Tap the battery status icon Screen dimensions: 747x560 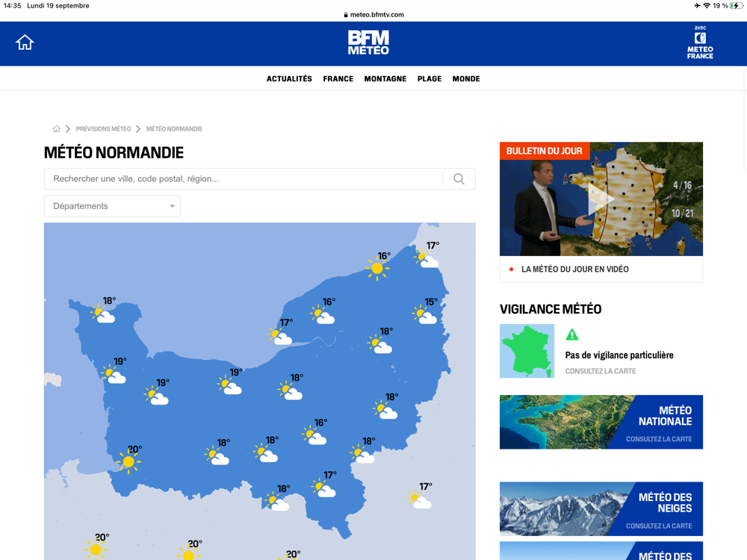coord(737,6)
